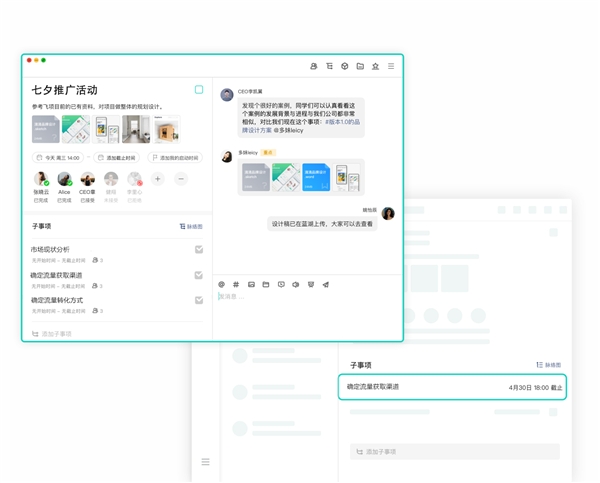Switch to 脉络图 view in 子事项 header
The image size is (600, 483).
[191, 227]
